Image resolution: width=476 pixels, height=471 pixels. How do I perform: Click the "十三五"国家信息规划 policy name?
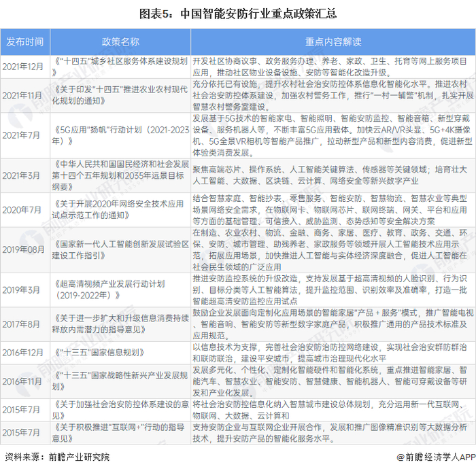tap(98, 353)
